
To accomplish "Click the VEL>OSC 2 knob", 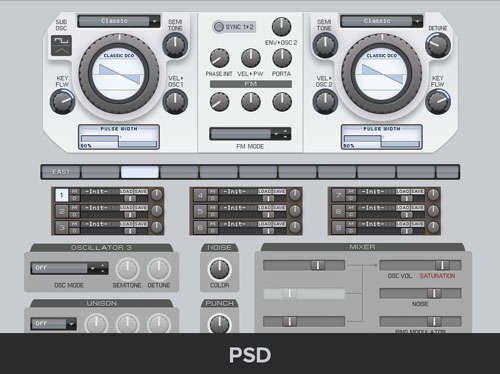I will click(325, 102).
